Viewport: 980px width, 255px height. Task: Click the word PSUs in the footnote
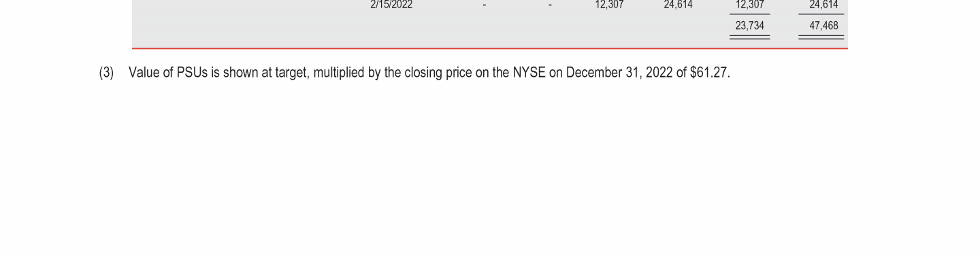192,73
